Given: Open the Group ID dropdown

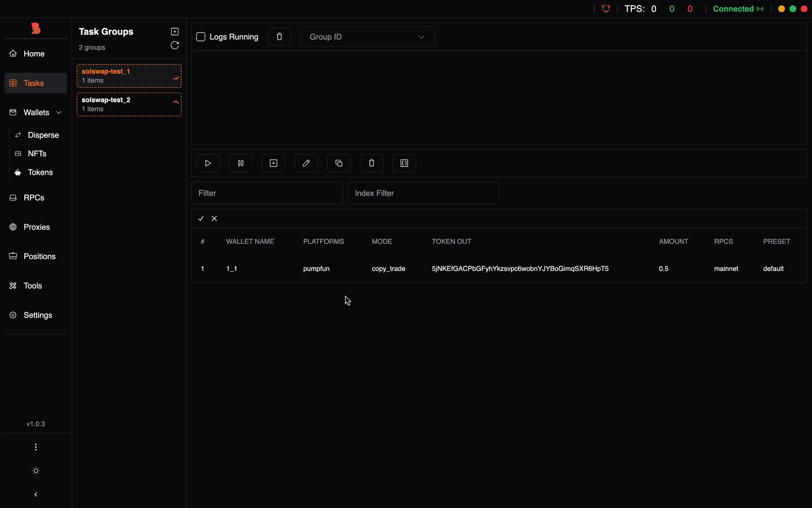Looking at the screenshot, I should coord(368,37).
